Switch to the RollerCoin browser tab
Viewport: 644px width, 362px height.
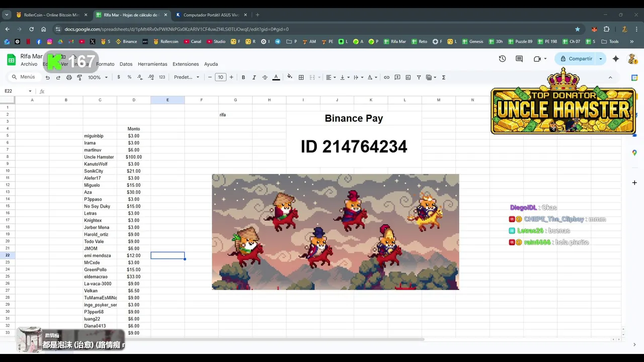pyautogui.click(x=52, y=15)
